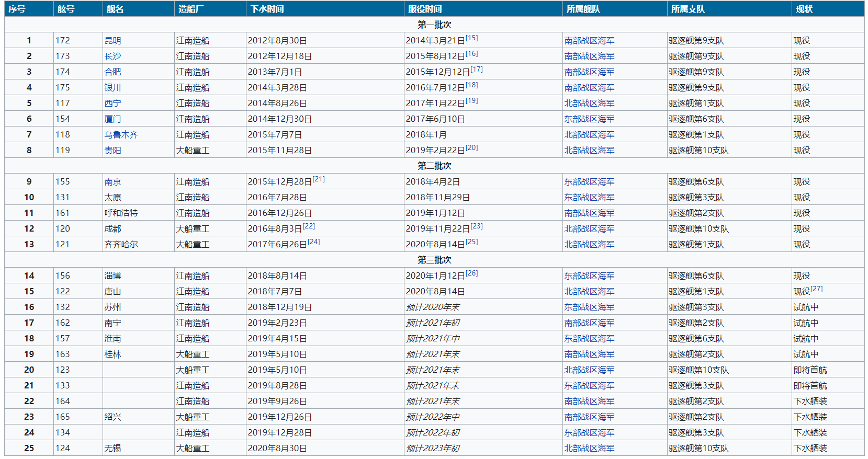Click 北部战区海军 link in 无锡 row
This screenshot has height=459, width=868.
tap(589, 449)
